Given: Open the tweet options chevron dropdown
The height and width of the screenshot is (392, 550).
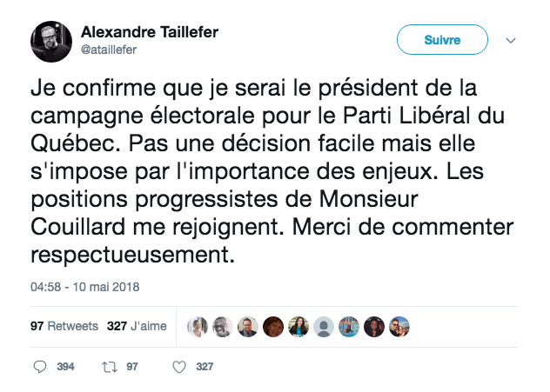Looking at the screenshot, I should [512, 41].
